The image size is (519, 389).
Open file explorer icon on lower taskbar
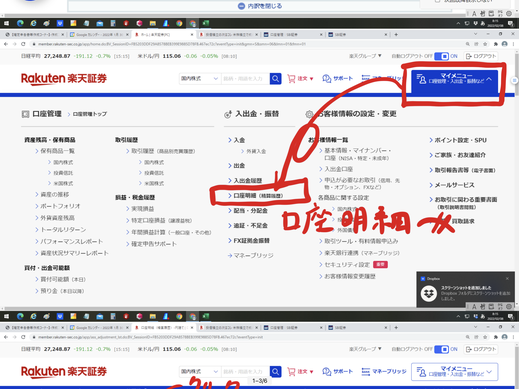pos(153,316)
